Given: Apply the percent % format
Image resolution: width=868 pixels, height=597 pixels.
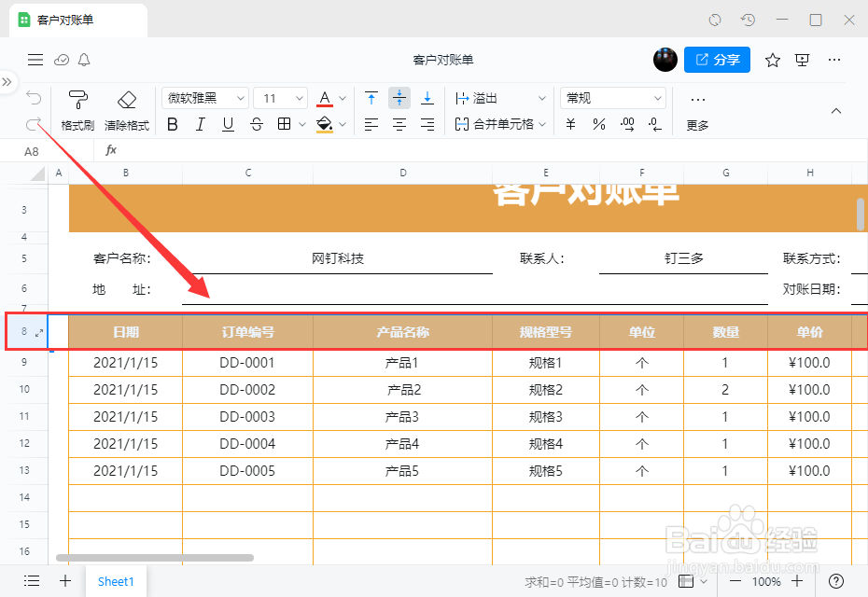Looking at the screenshot, I should click(598, 123).
